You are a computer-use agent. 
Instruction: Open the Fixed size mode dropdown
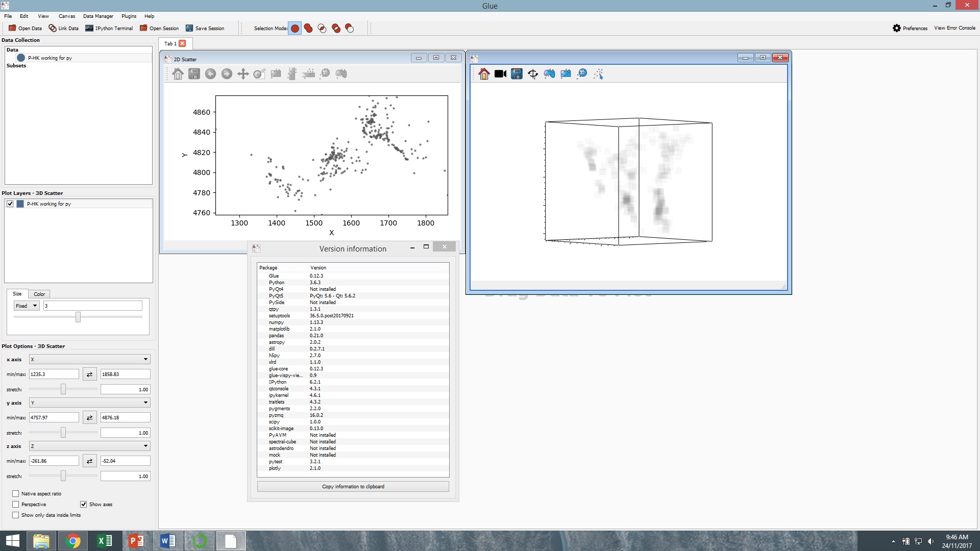(27, 306)
